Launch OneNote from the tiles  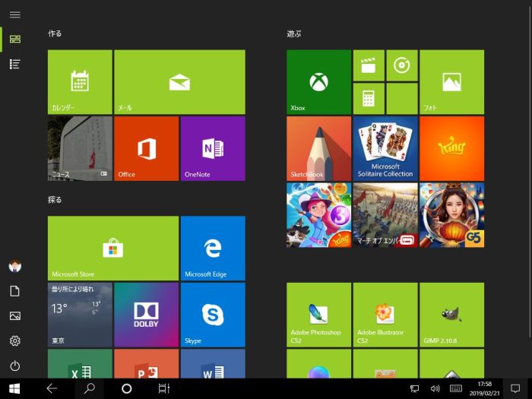[x=213, y=148]
